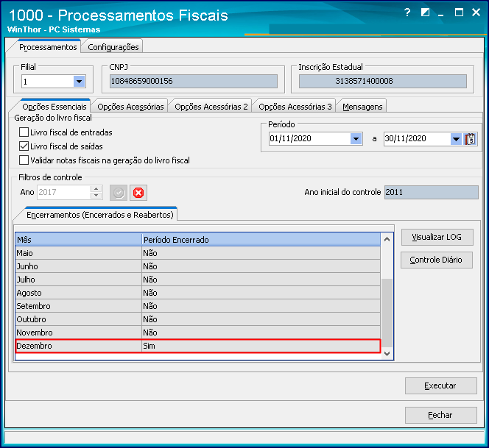Switch to the Configurações tab
Image resolution: width=489 pixels, height=448 pixels.
pos(113,47)
